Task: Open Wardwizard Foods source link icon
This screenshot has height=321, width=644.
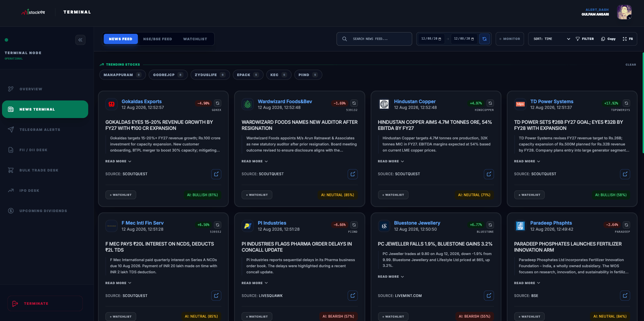Action: click(353, 174)
